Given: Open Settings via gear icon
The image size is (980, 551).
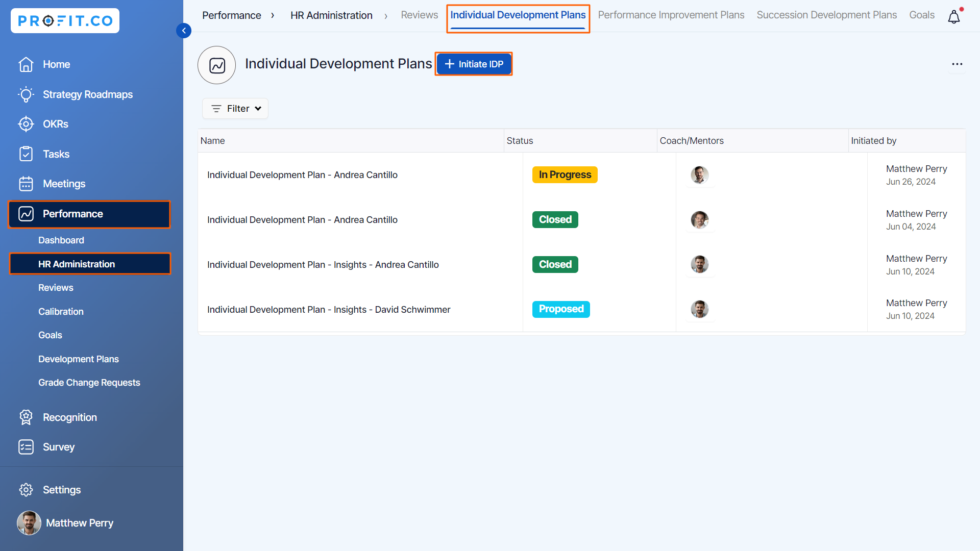Looking at the screenshot, I should pyautogui.click(x=26, y=489).
